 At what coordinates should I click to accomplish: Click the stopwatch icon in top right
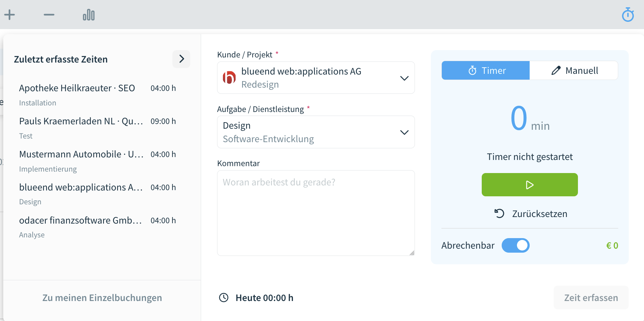(628, 15)
